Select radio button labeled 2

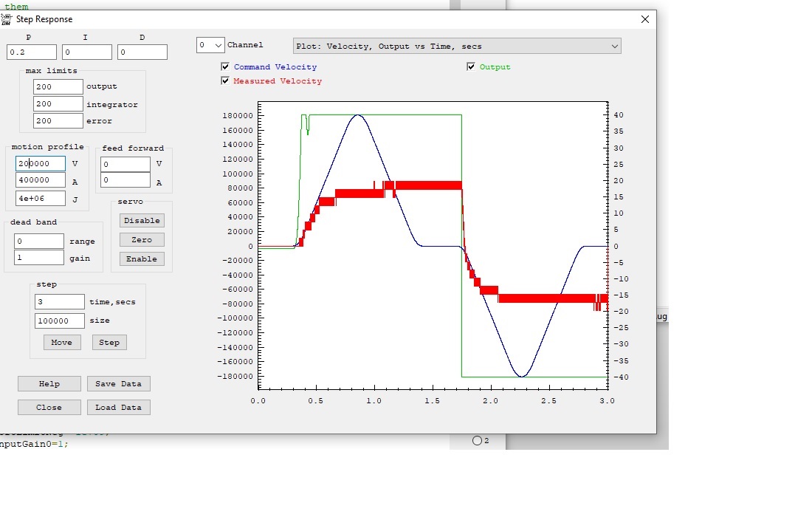coord(477,441)
